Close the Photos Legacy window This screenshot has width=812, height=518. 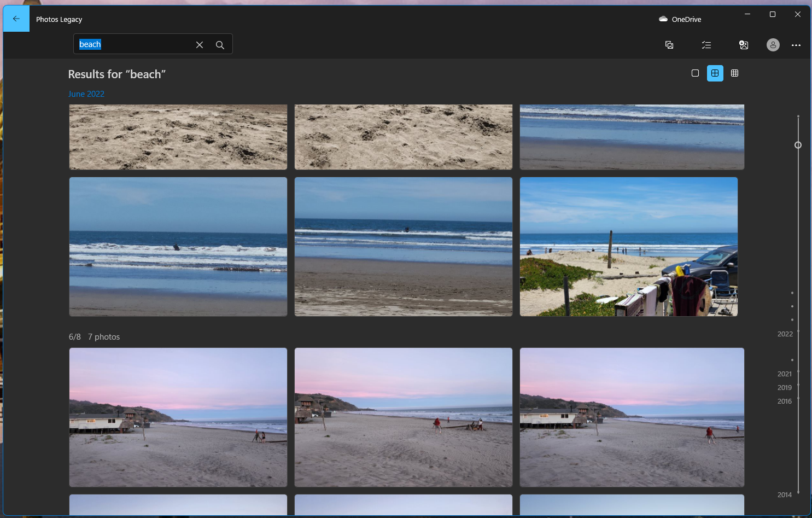pyautogui.click(x=797, y=14)
